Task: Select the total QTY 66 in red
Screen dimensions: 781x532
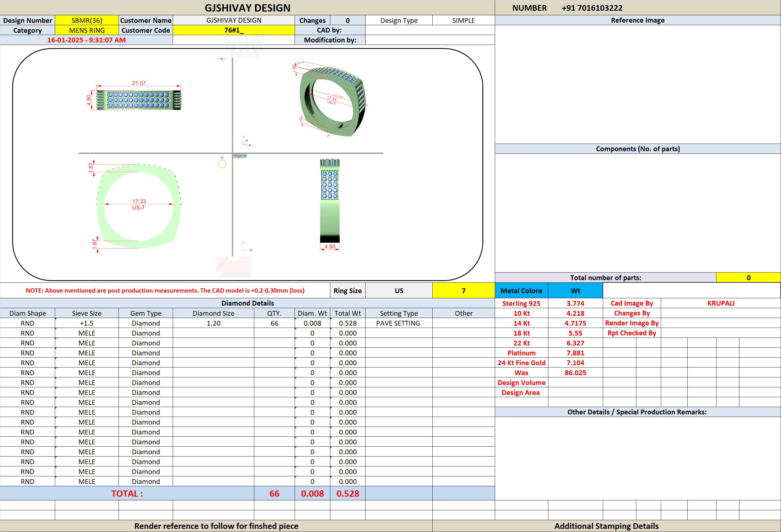Action: [x=274, y=493]
